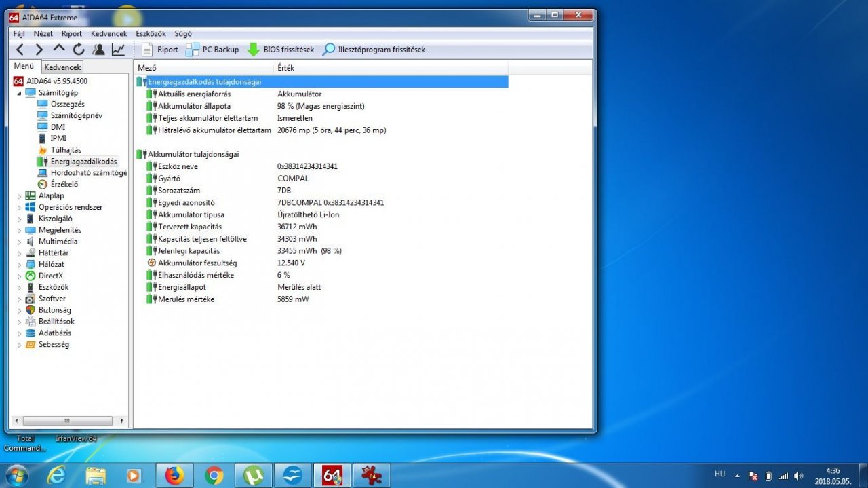Image resolution: width=868 pixels, height=488 pixels.
Task: Click Illesztőprogram frissítések button
Action: point(374,50)
